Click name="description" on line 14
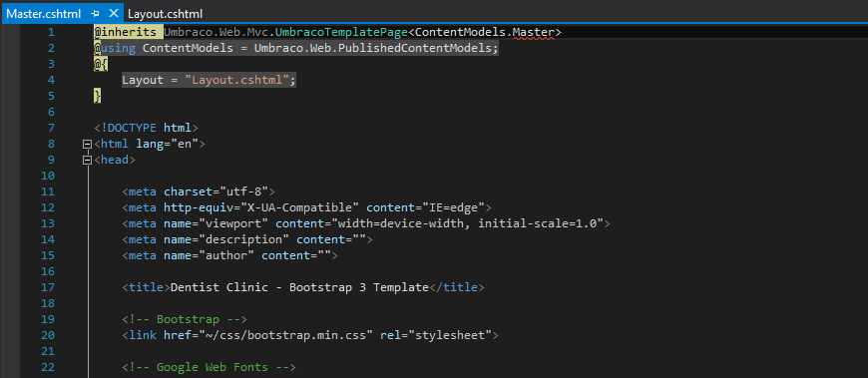 [x=226, y=239]
